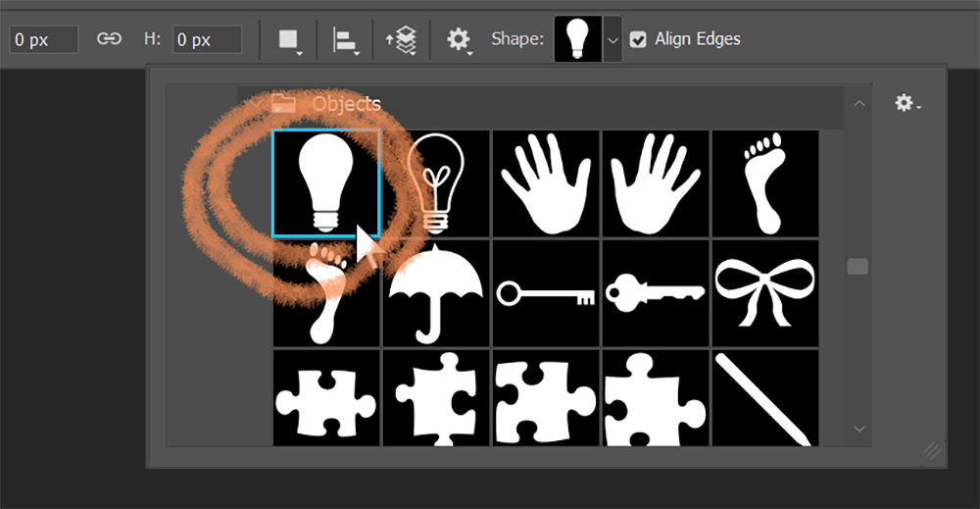Viewport: 980px width, 509px height.
Task: Click the link width and height icon
Action: pyautogui.click(x=109, y=39)
